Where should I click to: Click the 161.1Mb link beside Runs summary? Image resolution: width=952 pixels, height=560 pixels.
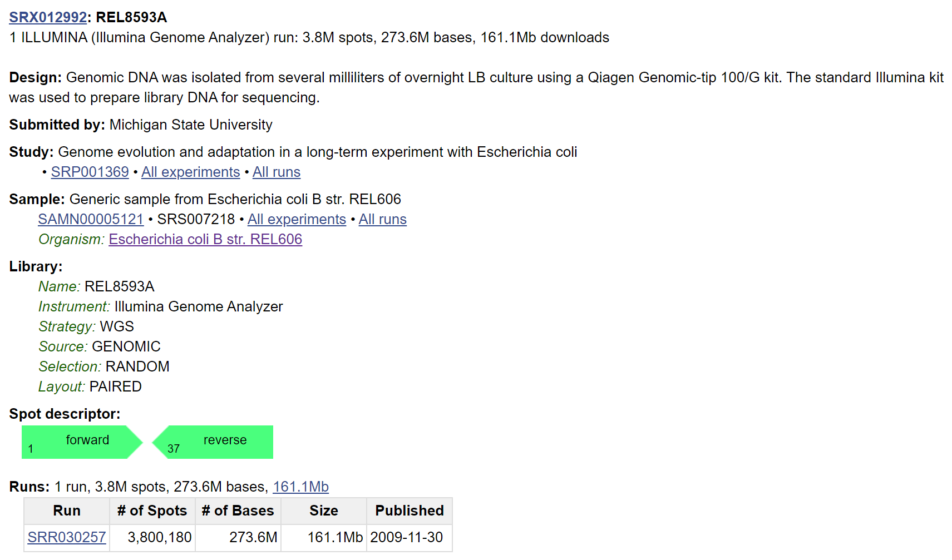(300, 487)
